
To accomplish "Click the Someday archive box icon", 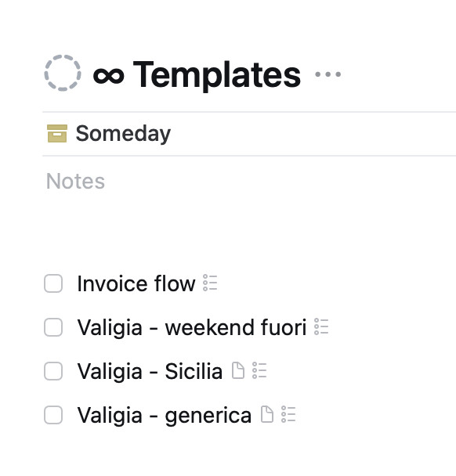I will (x=57, y=133).
